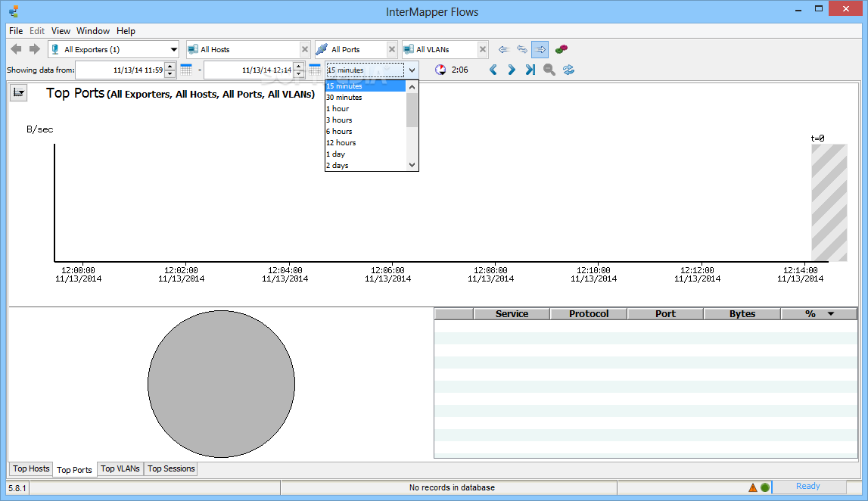Toggle outgoing traffic direction arrow icon

point(540,49)
